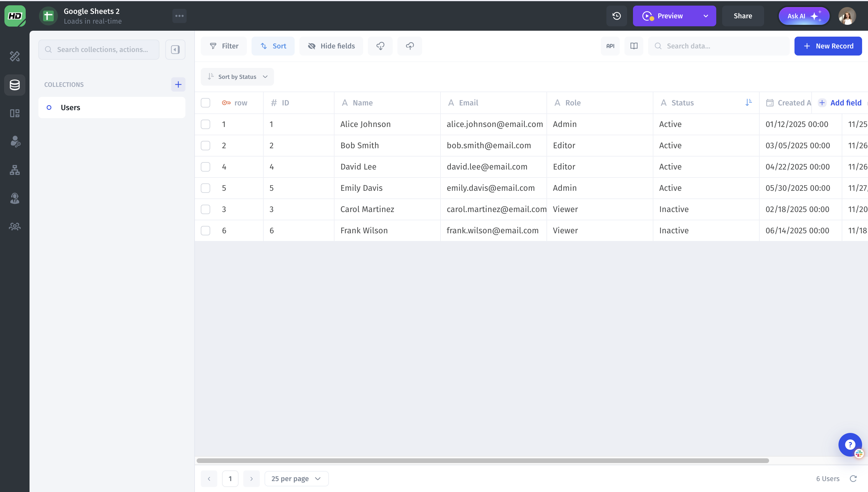
Task: Click the horizontal table scrollbar
Action: [x=482, y=461]
